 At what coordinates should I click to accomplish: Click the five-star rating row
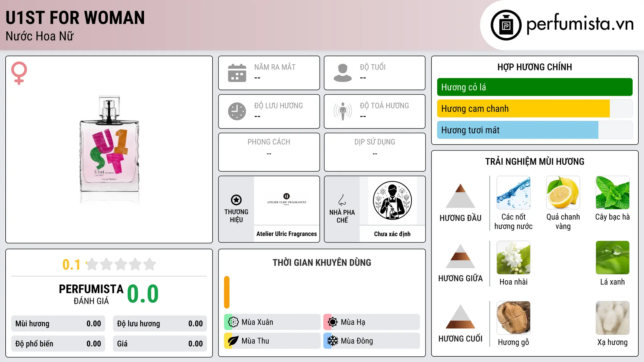point(121,264)
